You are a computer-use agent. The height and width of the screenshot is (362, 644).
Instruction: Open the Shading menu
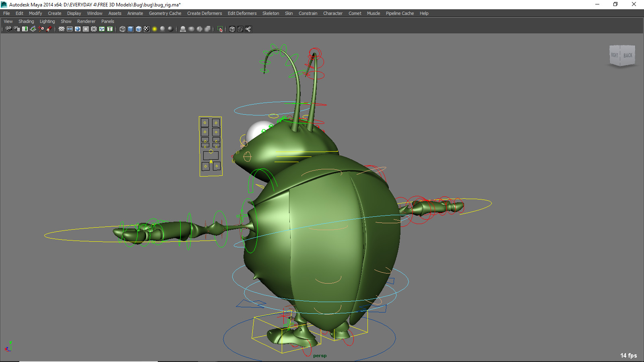(x=26, y=21)
